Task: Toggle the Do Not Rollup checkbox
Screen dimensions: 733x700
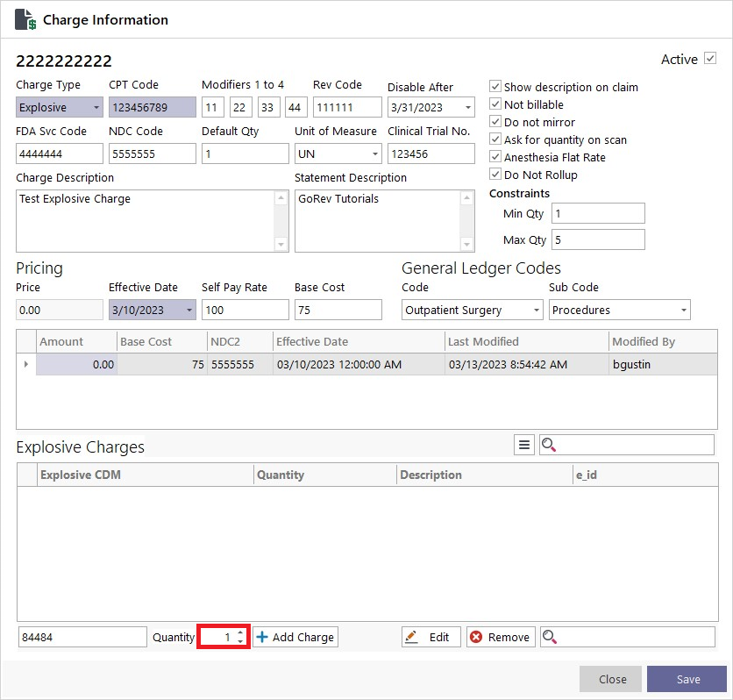Action: pyautogui.click(x=495, y=175)
